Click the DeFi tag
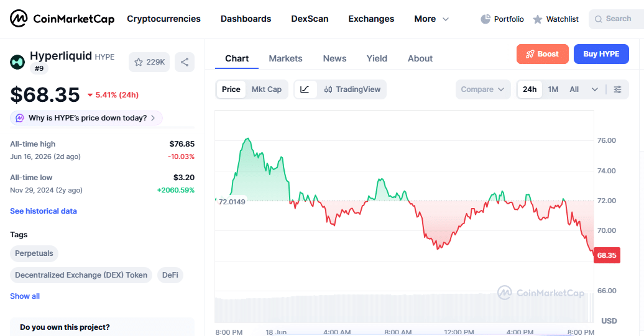Image resolution: width=644 pixels, height=336 pixels. [x=170, y=275]
